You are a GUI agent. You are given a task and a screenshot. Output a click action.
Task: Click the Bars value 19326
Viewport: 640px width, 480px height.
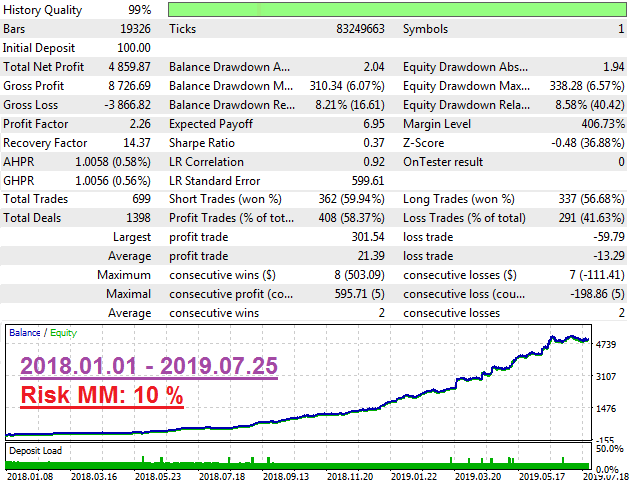click(x=135, y=29)
